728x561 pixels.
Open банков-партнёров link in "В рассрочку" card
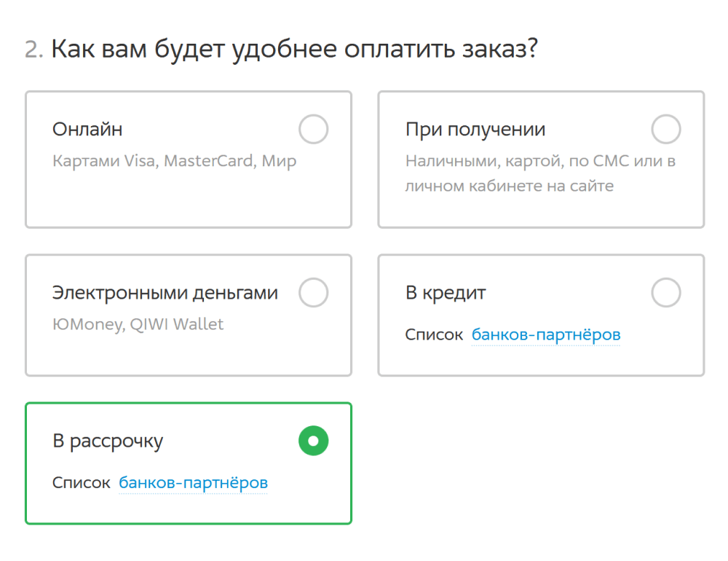193,483
